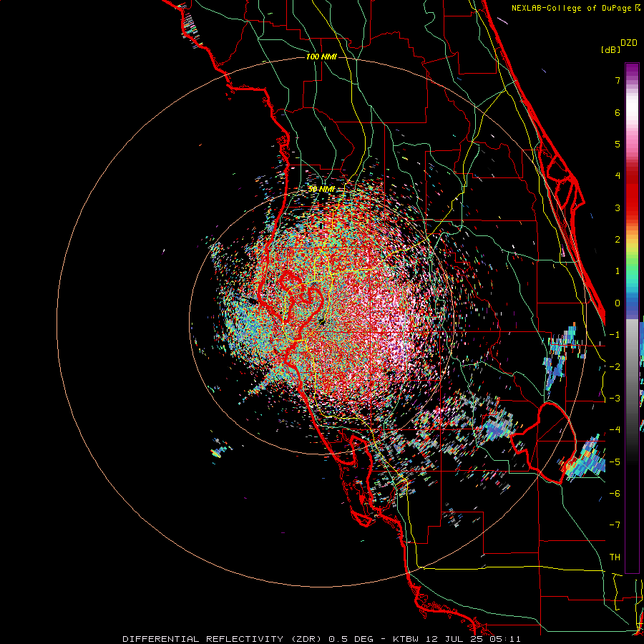The height and width of the screenshot is (644, 644).
Task: Click the -5 value on the color scale
Action: pos(615,462)
